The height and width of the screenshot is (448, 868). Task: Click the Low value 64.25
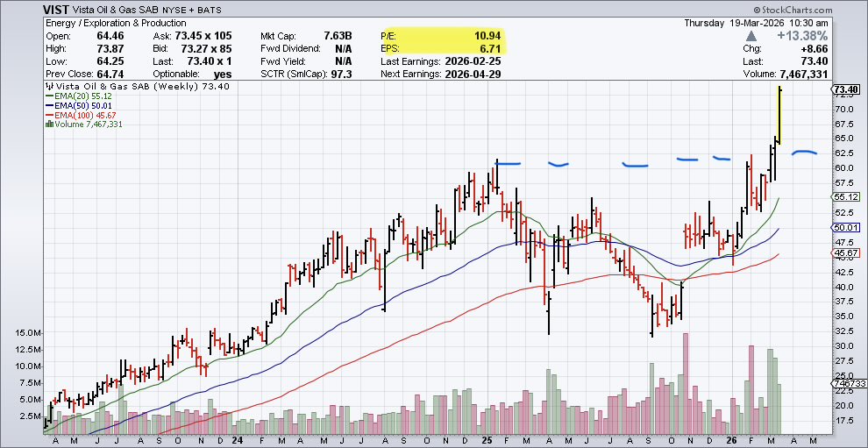[x=110, y=61]
